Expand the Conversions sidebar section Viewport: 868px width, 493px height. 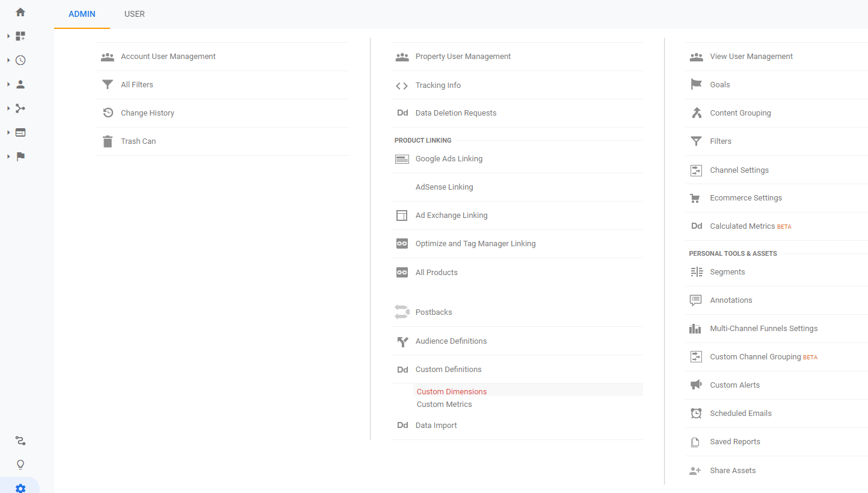[x=8, y=157]
